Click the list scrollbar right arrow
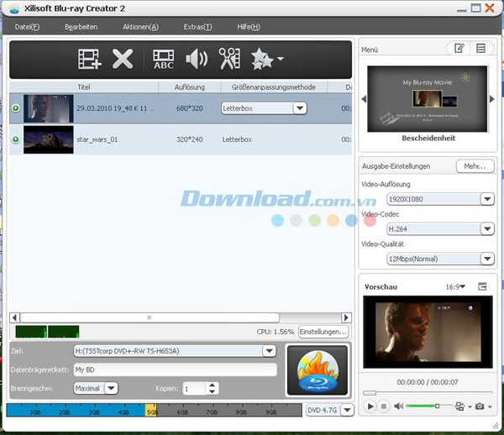 point(346,317)
